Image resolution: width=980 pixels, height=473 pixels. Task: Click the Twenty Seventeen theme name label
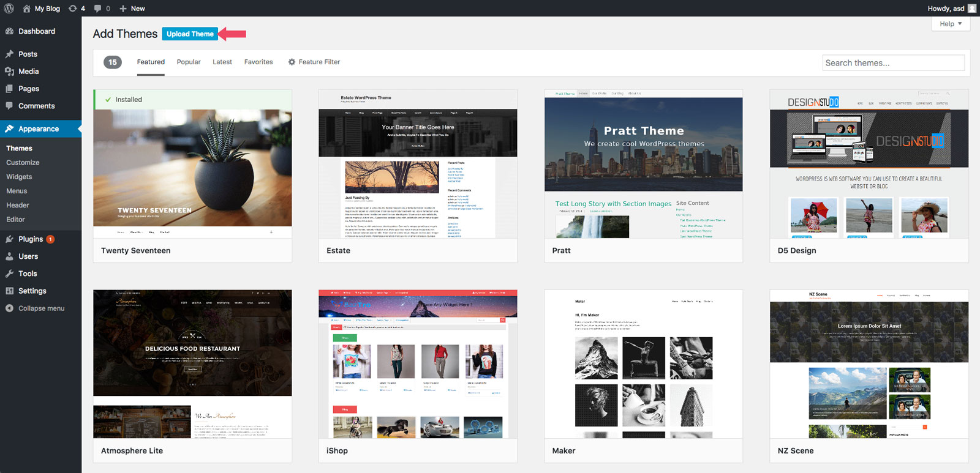pyautogui.click(x=136, y=250)
